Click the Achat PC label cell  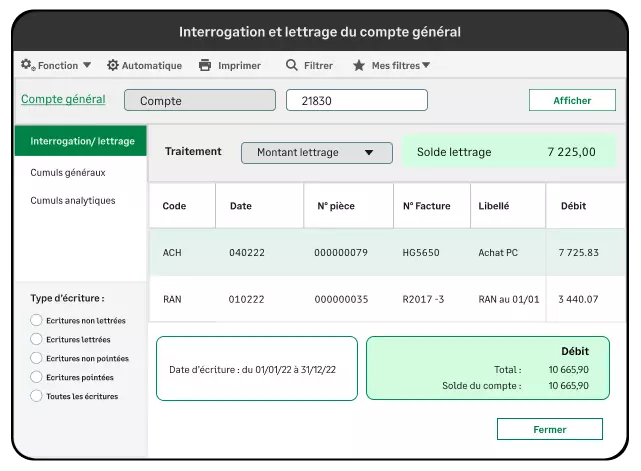click(x=498, y=253)
